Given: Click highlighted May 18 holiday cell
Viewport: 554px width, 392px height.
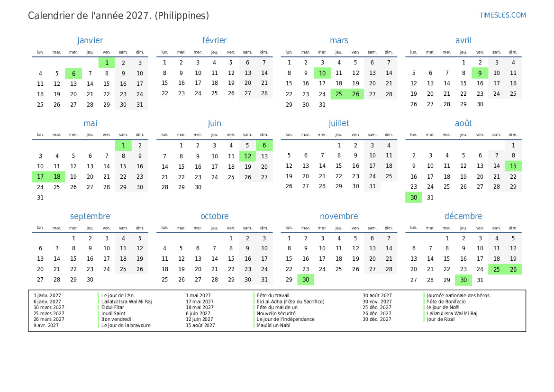Looking at the screenshot, I should [x=57, y=177].
